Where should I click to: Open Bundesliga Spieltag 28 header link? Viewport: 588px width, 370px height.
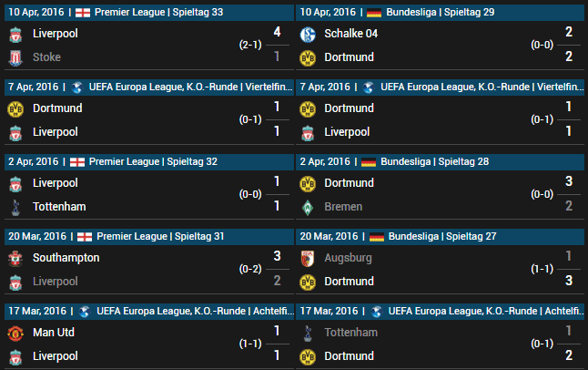coord(440,162)
